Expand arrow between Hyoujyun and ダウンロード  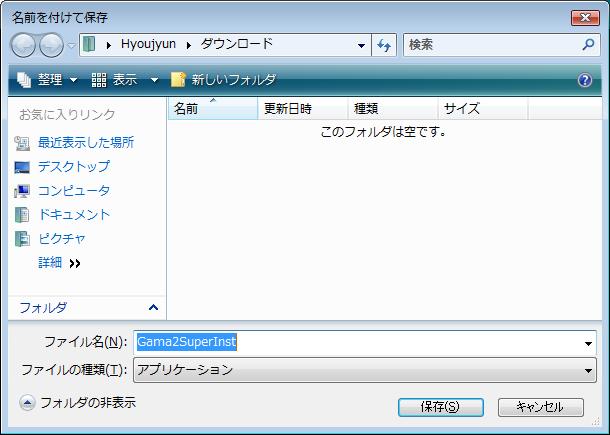pyautogui.click(x=189, y=46)
